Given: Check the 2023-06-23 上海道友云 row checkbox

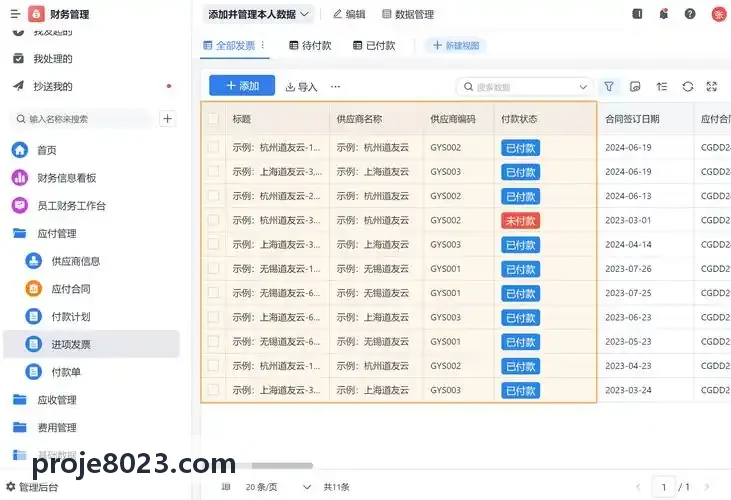Looking at the screenshot, I should [213, 317].
